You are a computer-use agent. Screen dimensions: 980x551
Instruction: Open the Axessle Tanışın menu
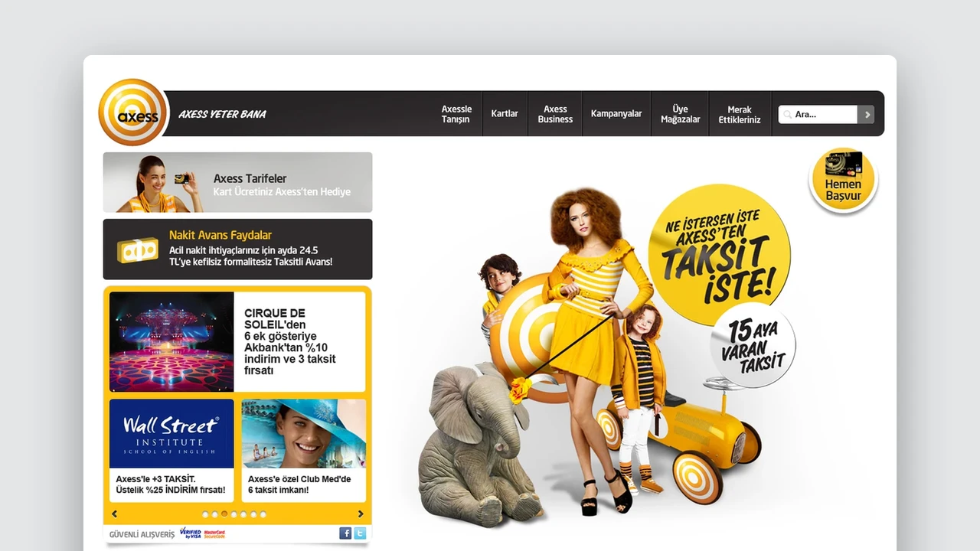pyautogui.click(x=456, y=114)
